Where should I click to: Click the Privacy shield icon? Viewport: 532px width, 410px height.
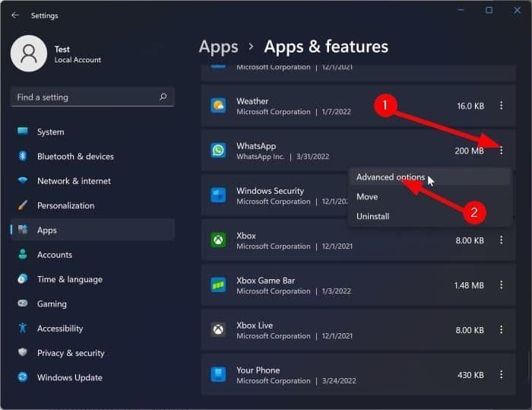(x=23, y=352)
